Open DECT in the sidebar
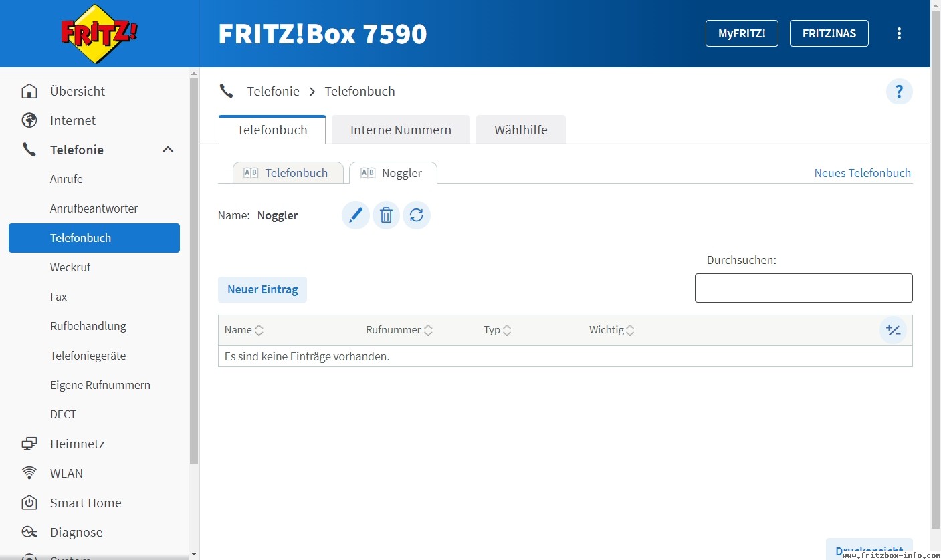This screenshot has height=560, width=941. [x=63, y=414]
